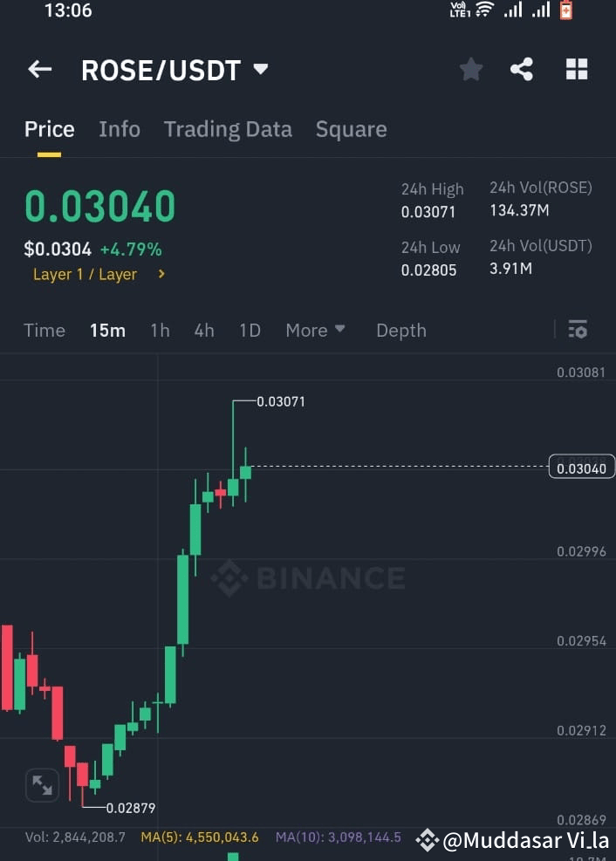Tap the tallest green candlestick
Image resolution: width=616 pixels, height=861 pixels.
183,599
